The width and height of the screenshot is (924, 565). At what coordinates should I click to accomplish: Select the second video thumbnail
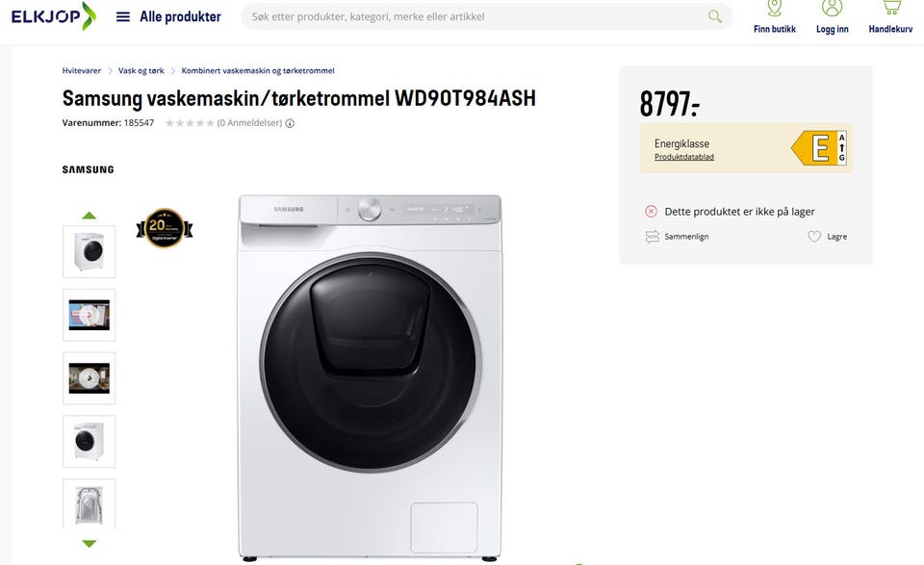[x=89, y=378]
